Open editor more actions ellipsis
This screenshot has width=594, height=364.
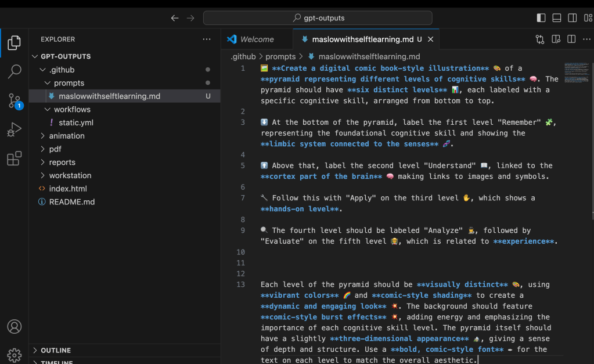[587, 39]
